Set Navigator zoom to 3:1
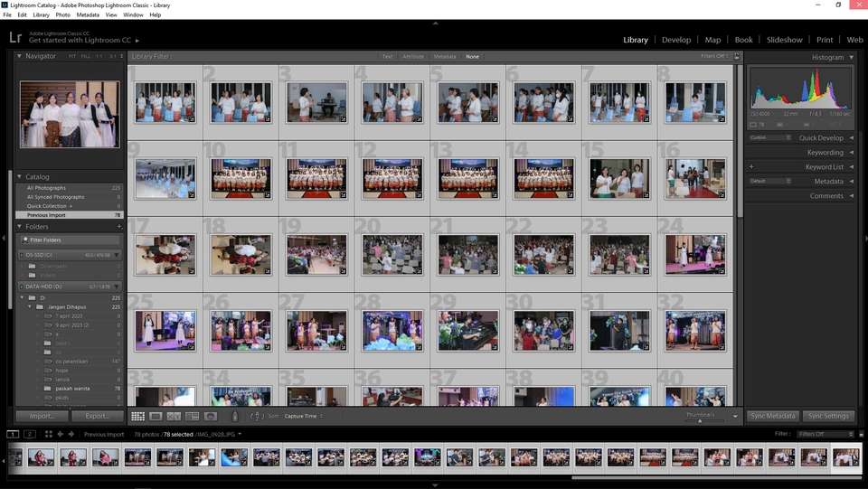 coord(113,56)
